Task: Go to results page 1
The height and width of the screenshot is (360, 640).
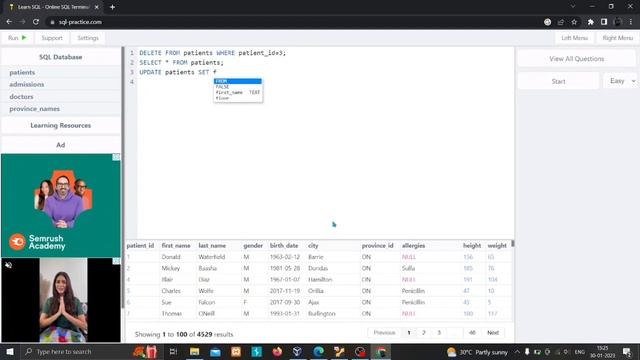Action: [409, 333]
